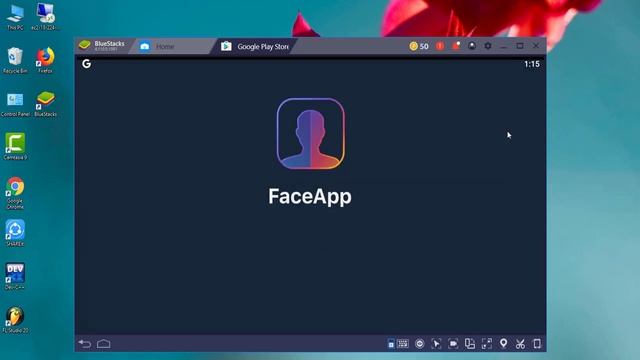Open the notifications bell icon
The image size is (640, 360).
456,46
